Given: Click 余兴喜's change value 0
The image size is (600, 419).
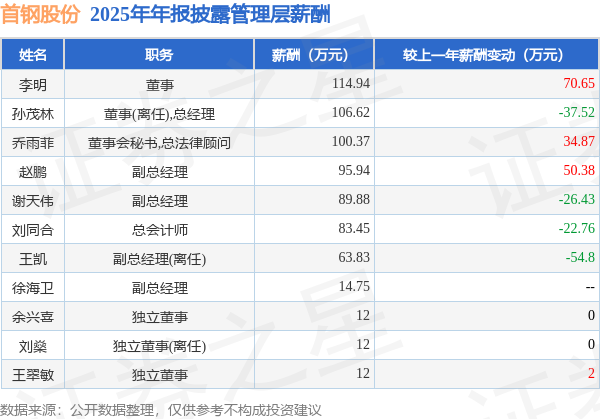Looking at the screenshot, I should [591, 315].
